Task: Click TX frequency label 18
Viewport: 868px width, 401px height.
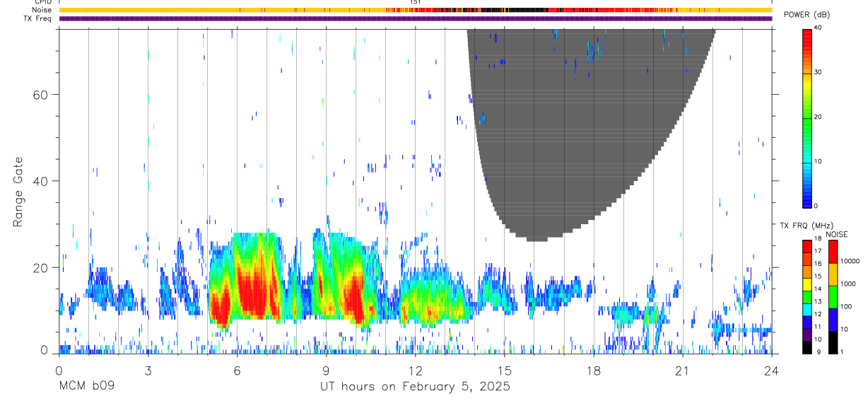Action: coord(818,238)
